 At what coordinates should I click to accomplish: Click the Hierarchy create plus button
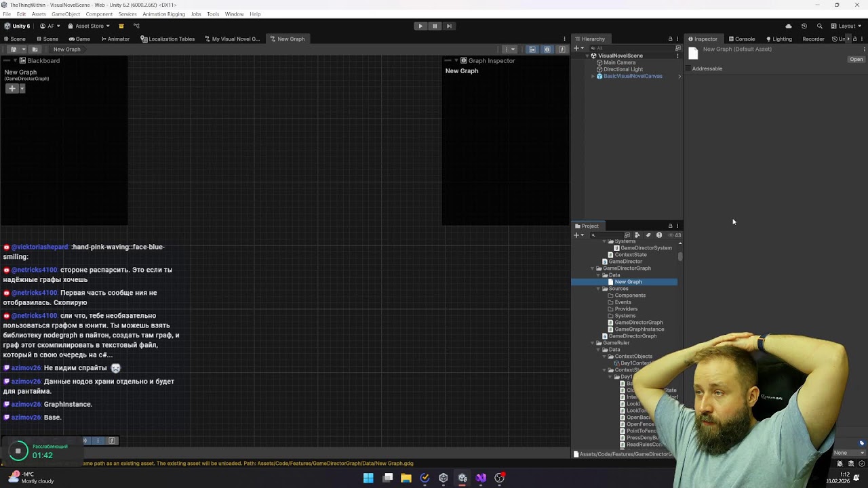pos(578,48)
